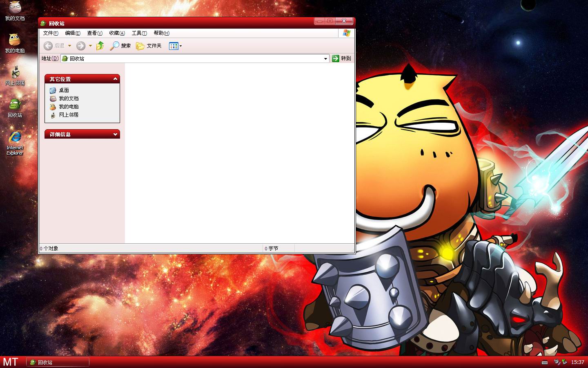Expand the 详细信息 panel
The width and height of the screenshot is (588, 368).
[116, 134]
